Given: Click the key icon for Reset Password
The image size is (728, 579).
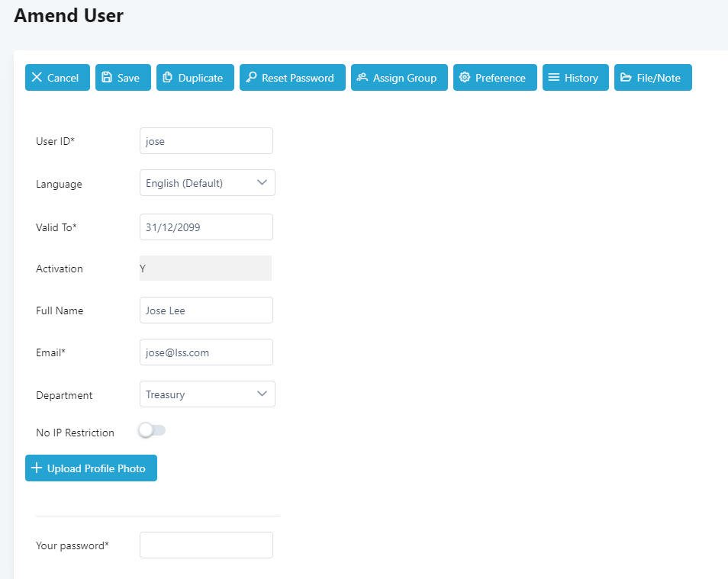Looking at the screenshot, I should coord(251,78).
